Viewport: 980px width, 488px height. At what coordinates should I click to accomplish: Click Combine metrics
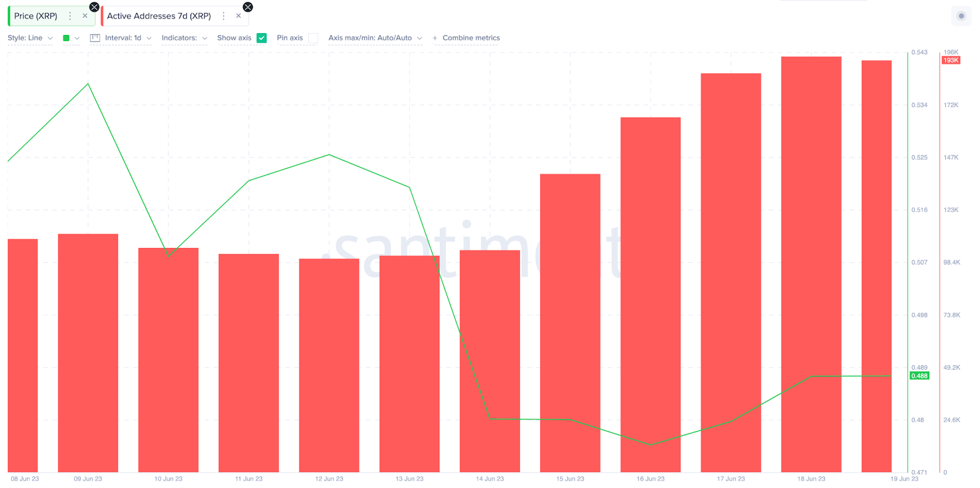pos(471,38)
